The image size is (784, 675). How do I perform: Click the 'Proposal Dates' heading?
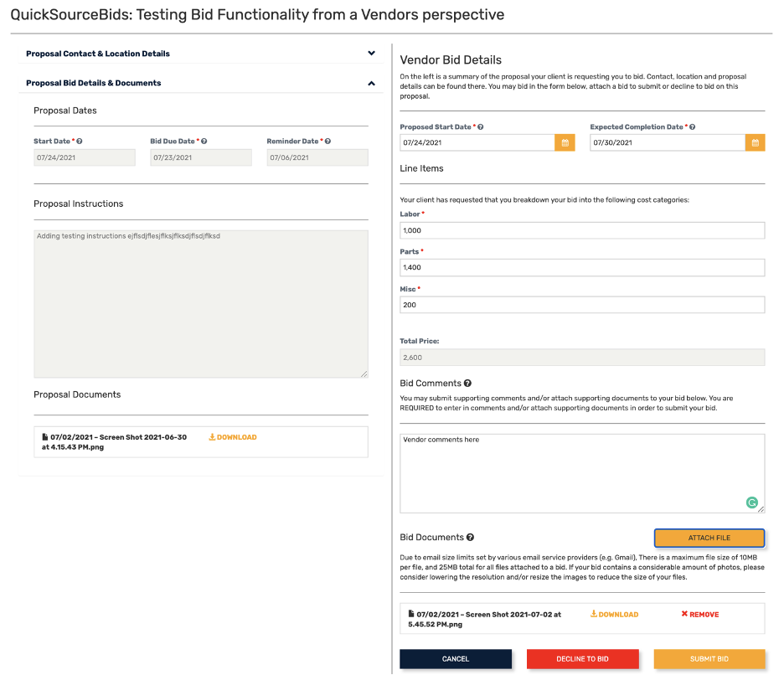[x=65, y=111]
